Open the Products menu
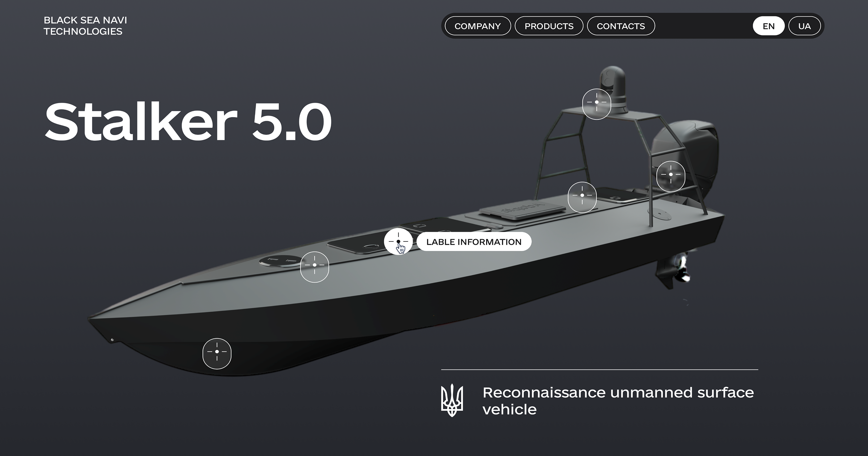Image resolution: width=868 pixels, height=456 pixels. 549,26
